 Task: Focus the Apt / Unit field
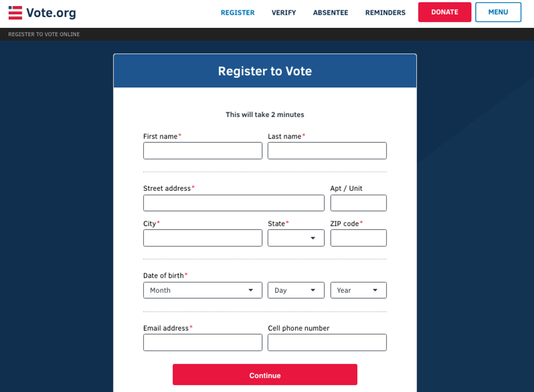pos(358,203)
